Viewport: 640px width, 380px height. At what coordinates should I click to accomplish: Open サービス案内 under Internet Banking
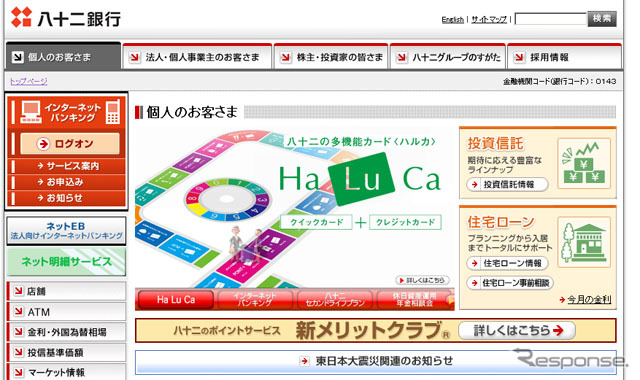click(x=68, y=166)
